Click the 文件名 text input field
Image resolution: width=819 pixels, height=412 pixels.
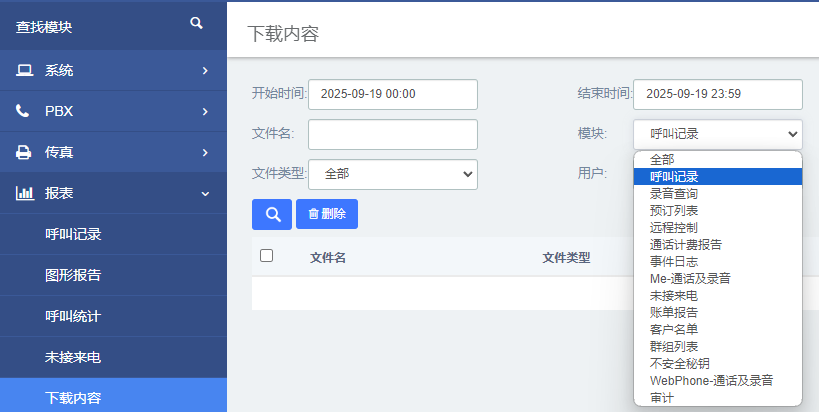(x=392, y=134)
